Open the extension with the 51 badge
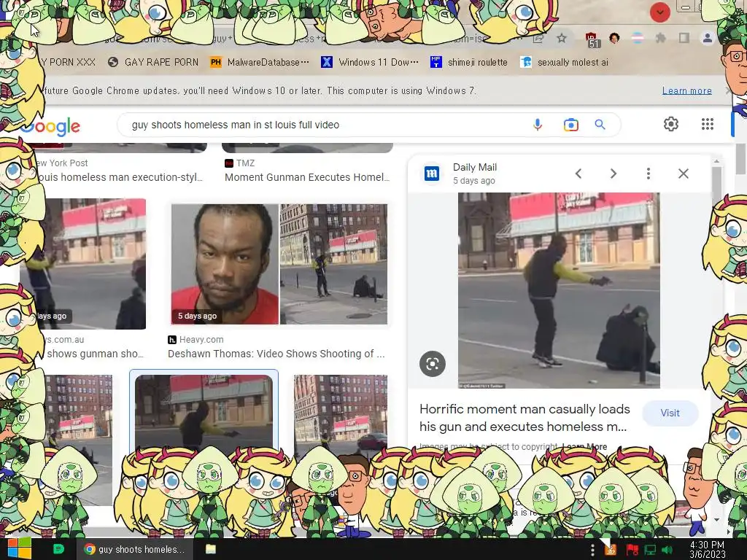This screenshot has height=560, width=747. click(592, 39)
